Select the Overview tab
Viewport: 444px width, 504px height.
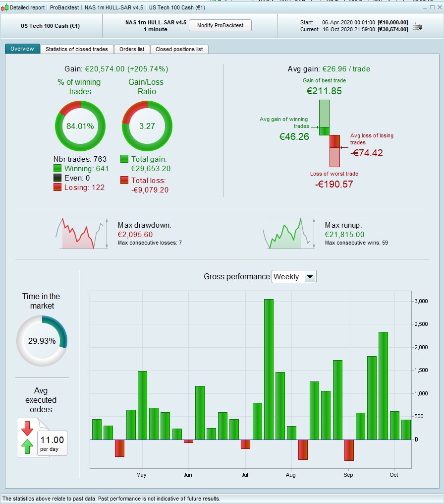pyautogui.click(x=22, y=49)
